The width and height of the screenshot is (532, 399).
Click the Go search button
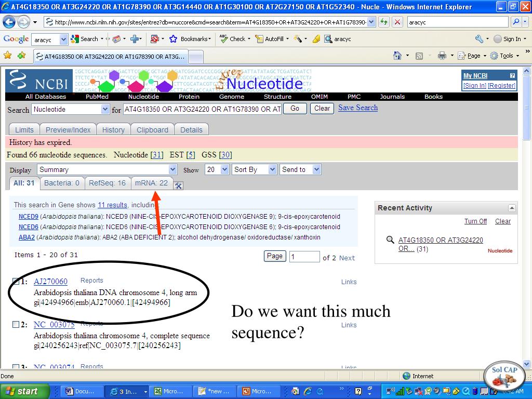tap(295, 109)
